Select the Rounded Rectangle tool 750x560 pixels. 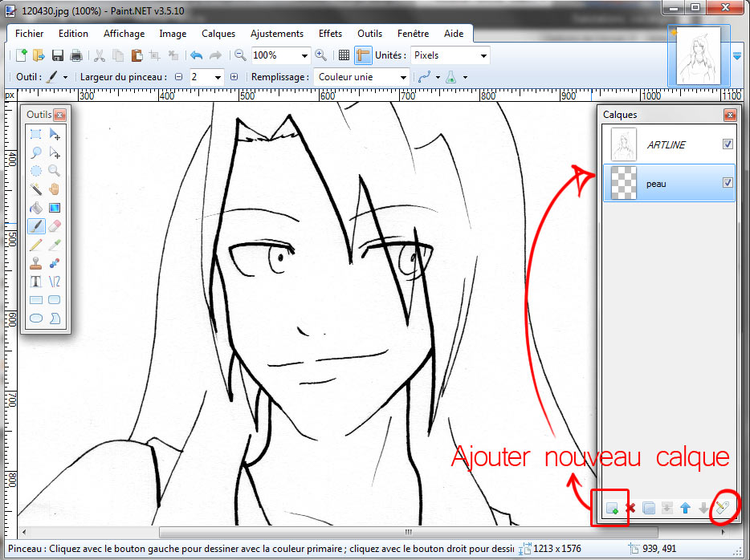point(55,300)
